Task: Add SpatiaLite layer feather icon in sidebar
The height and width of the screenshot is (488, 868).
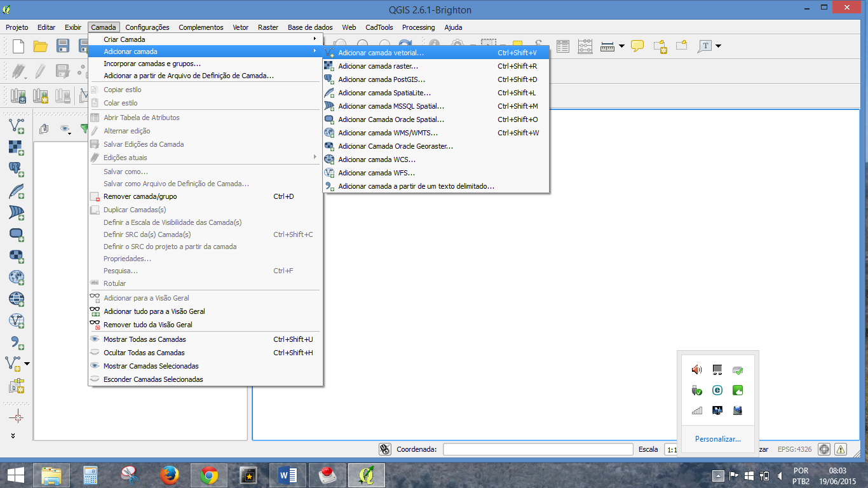Action: click(17, 191)
